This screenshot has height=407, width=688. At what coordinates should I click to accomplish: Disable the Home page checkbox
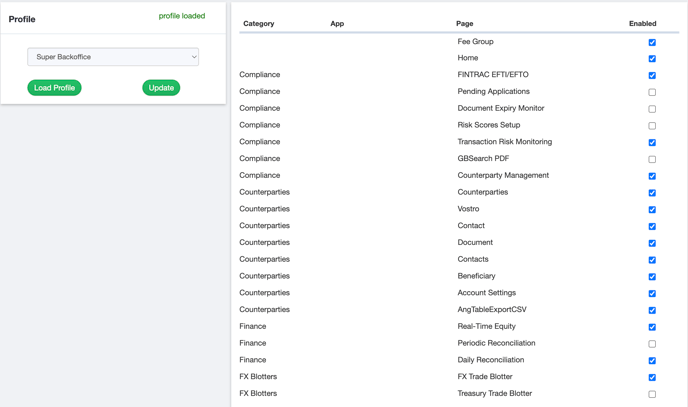(652, 59)
